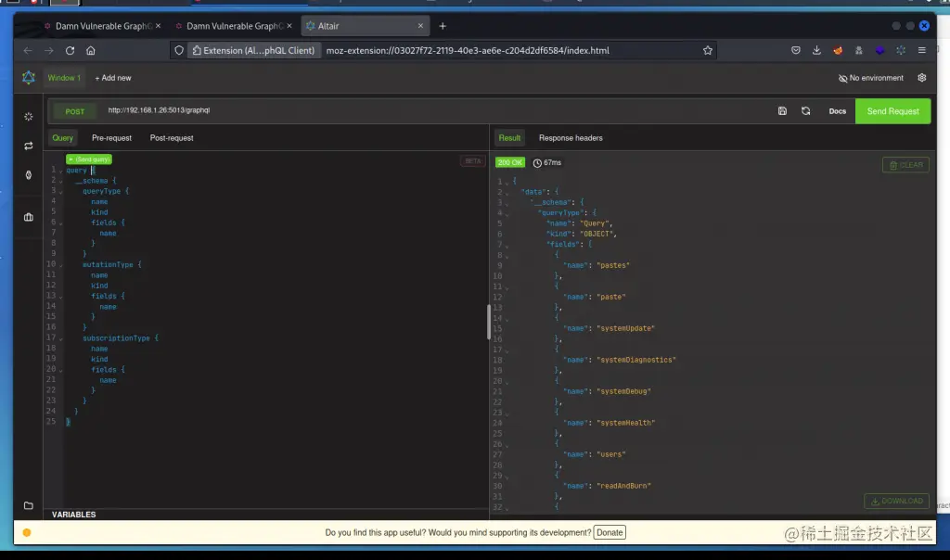
Task: Reload the browser page
Action: point(70,50)
